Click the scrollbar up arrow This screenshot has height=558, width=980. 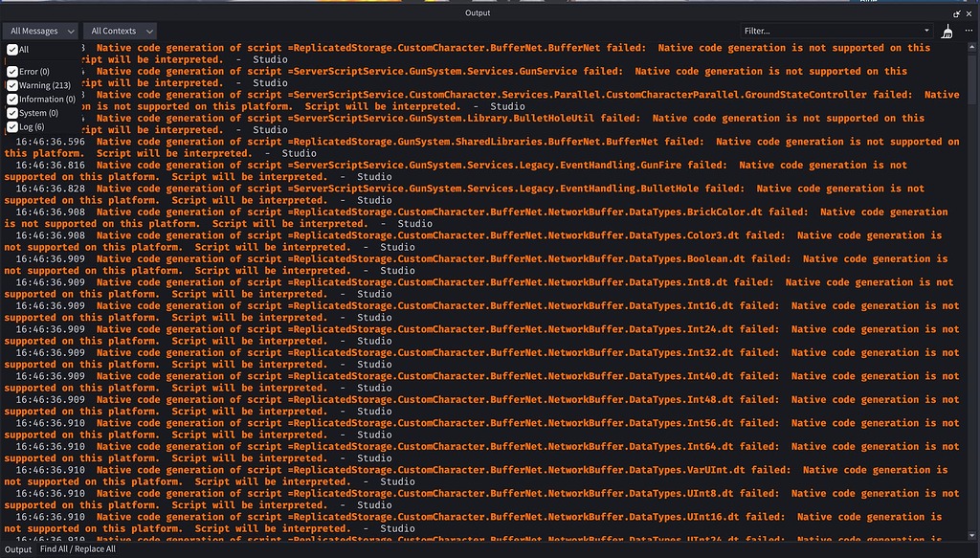coord(972,46)
